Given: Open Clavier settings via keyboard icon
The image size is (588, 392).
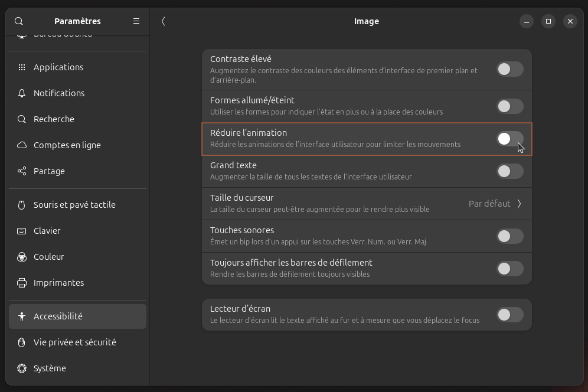Looking at the screenshot, I should pos(21,230).
